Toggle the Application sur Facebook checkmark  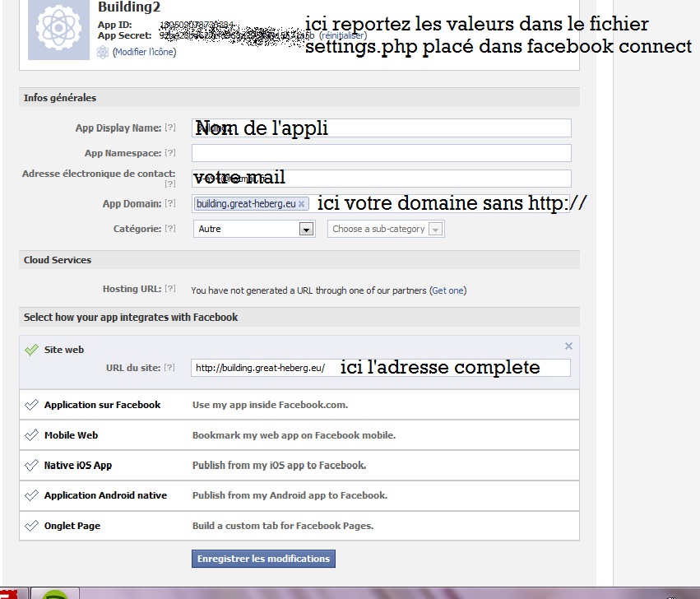pos(31,405)
